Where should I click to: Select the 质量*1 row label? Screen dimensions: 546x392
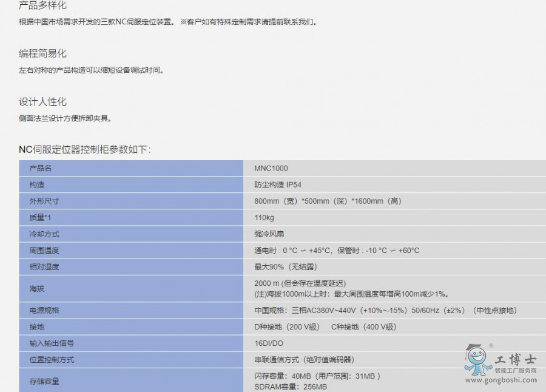click(x=40, y=217)
